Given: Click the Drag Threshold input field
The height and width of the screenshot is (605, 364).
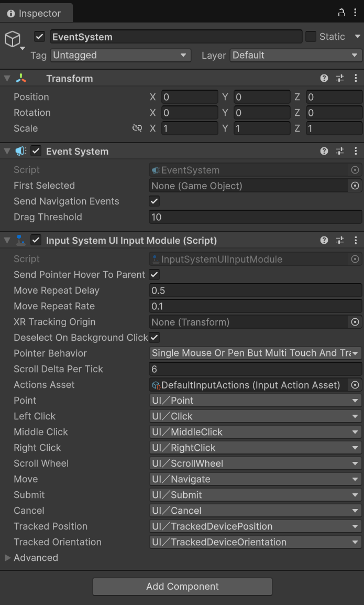Looking at the screenshot, I should [x=255, y=217].
